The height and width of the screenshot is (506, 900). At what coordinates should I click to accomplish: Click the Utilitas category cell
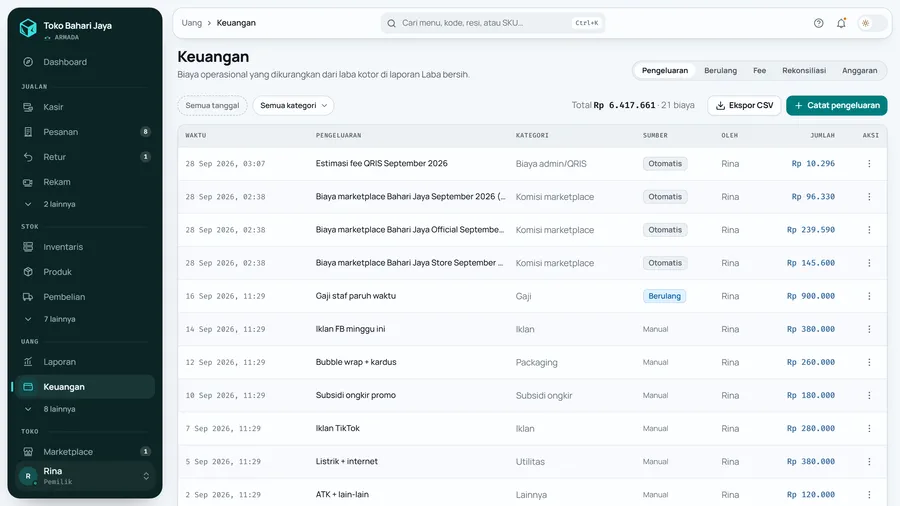530,462
